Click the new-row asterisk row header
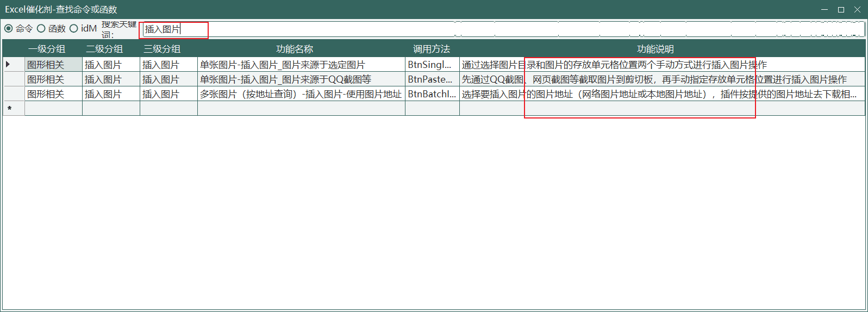 pos(14,108)
